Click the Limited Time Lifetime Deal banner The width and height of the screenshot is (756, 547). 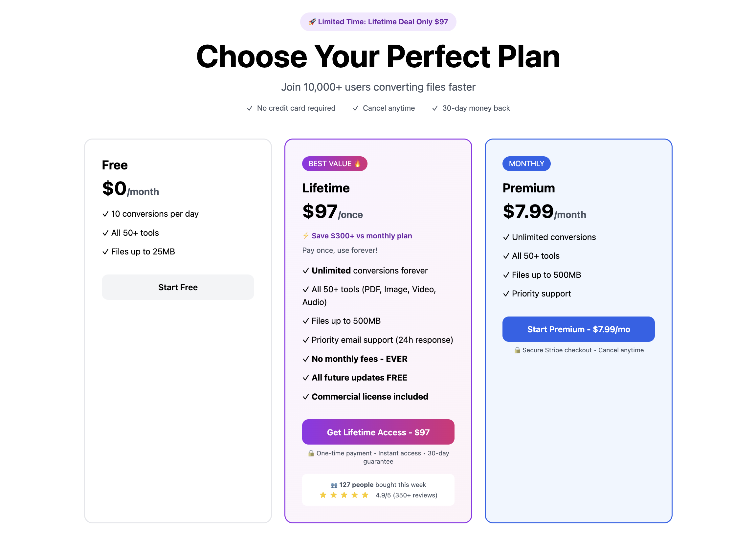coord(378,22)
